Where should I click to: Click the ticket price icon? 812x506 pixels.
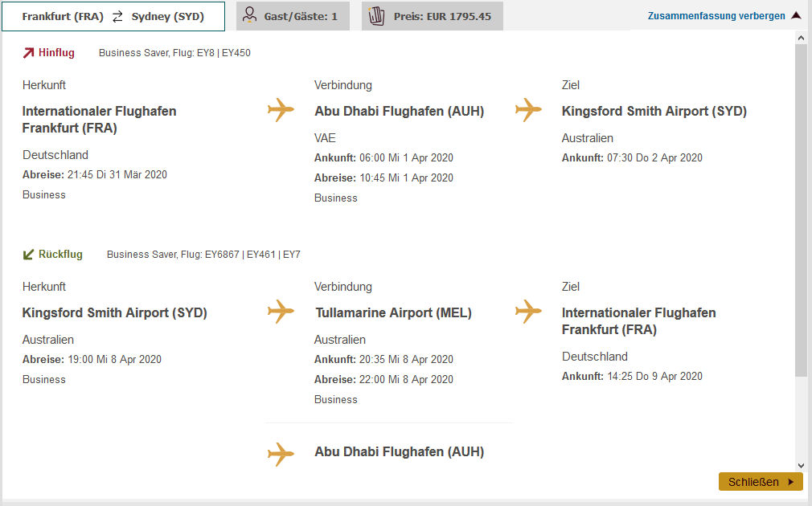[376, 15]
